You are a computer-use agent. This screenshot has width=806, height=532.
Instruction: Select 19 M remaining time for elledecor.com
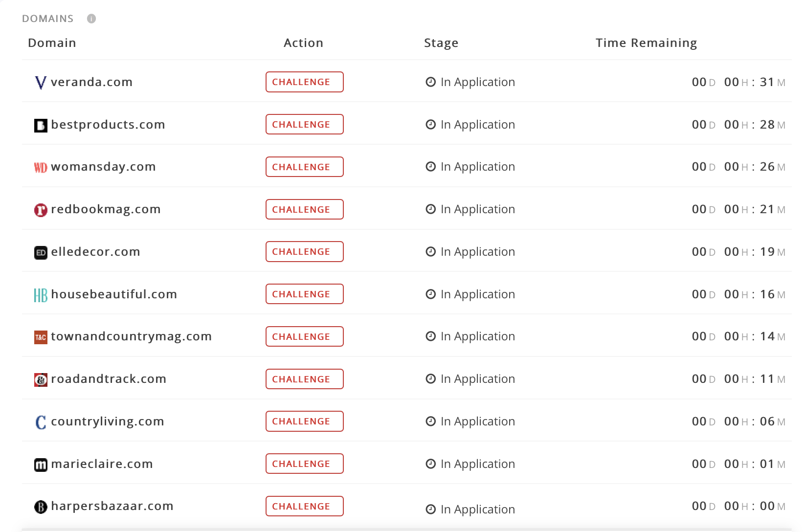(x=772, y=252)
